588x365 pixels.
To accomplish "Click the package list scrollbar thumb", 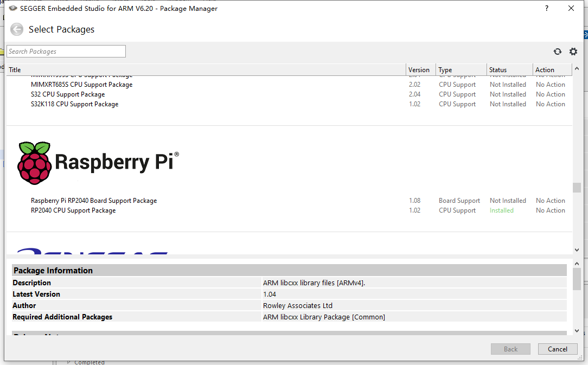I will pos(577,187).
